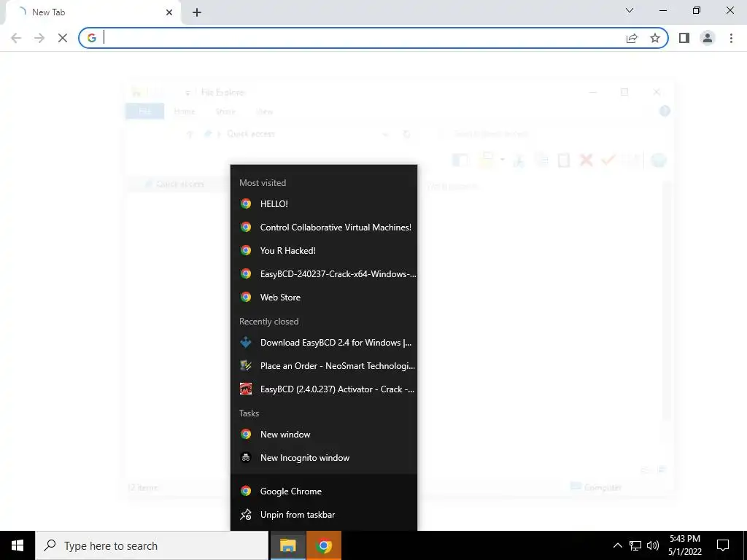Click the share this page icon

click(632, 38)
